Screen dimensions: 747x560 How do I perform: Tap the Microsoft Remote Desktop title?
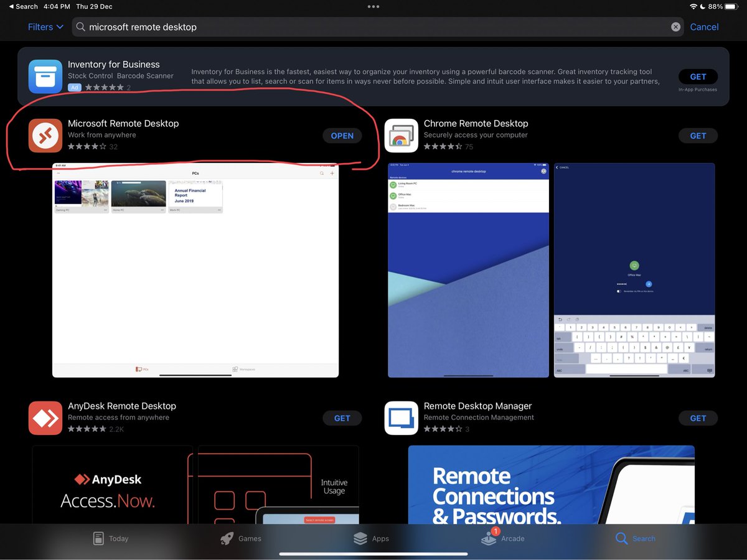pos(123,123)
